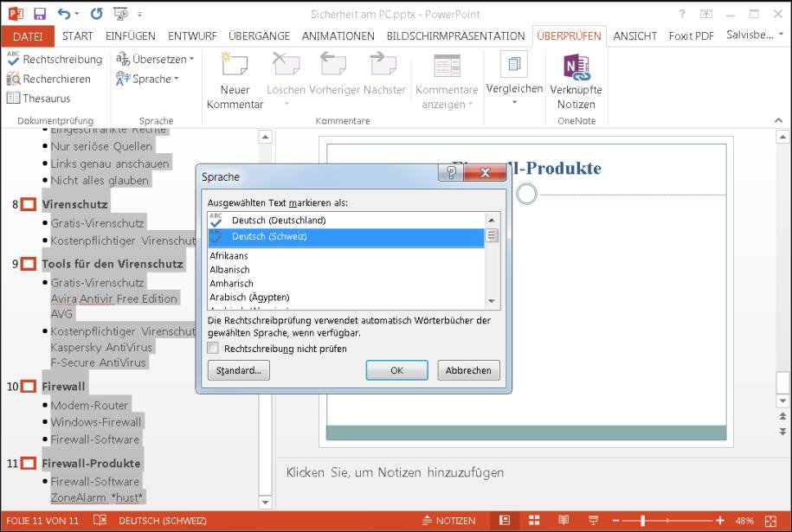The width and height of the screenshot is (792, 532).
Task: Open the Übersetzen dropdown
Action: [x=155, y=59]
